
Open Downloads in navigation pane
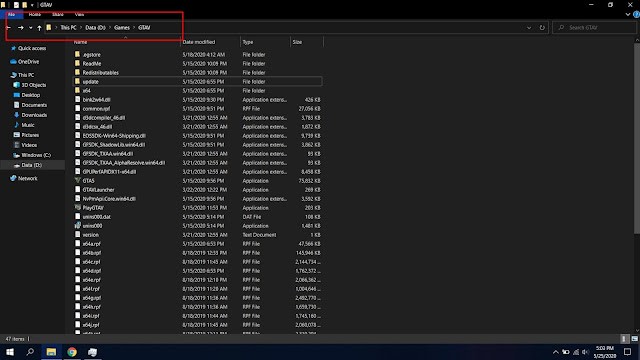34,115
